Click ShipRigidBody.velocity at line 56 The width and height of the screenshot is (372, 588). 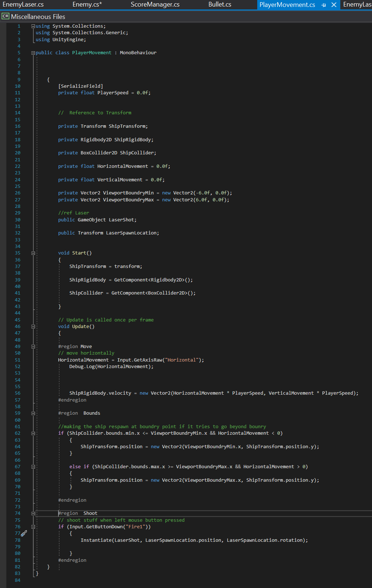(x=100, y=393)
